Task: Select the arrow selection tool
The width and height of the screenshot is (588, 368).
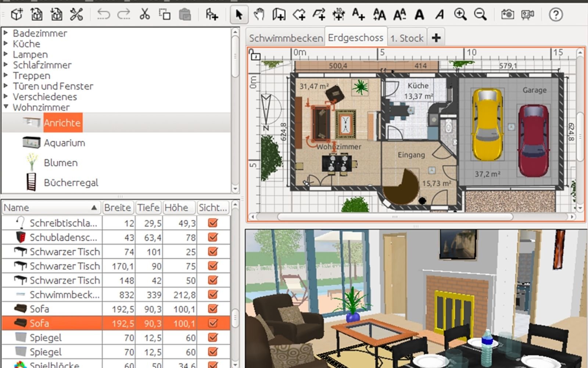Action: pyautogui.click(x=239, y=15)
